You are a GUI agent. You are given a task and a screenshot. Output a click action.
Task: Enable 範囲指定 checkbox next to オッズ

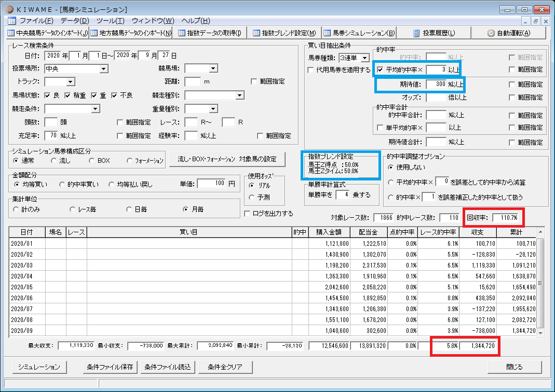pyautogui.click(x=512, y=97)
